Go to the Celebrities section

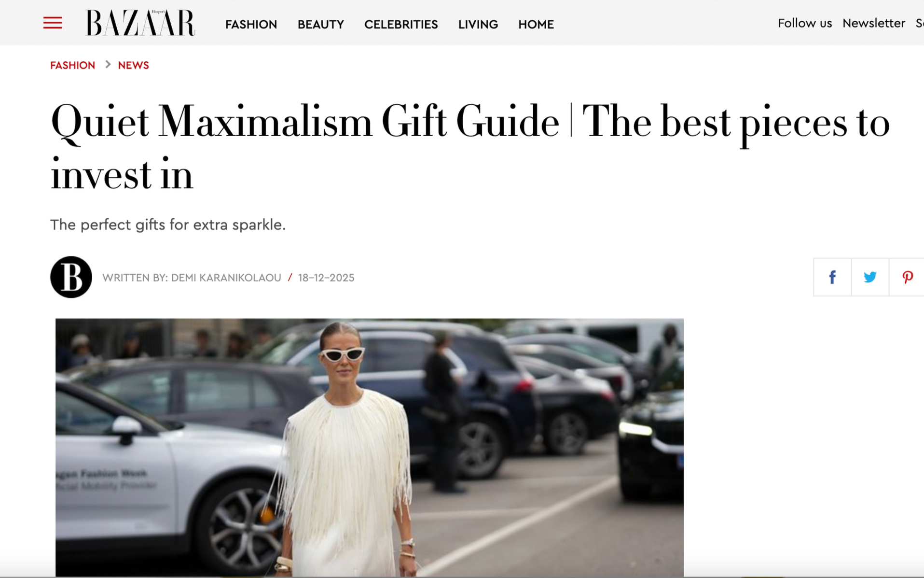point(401,24)
